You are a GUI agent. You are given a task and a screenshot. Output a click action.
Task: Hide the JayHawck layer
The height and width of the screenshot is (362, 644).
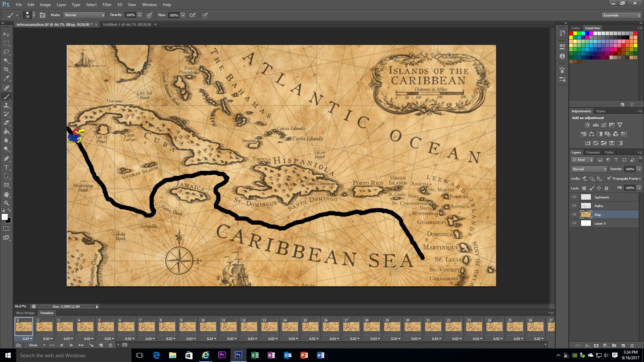[574, 197]
